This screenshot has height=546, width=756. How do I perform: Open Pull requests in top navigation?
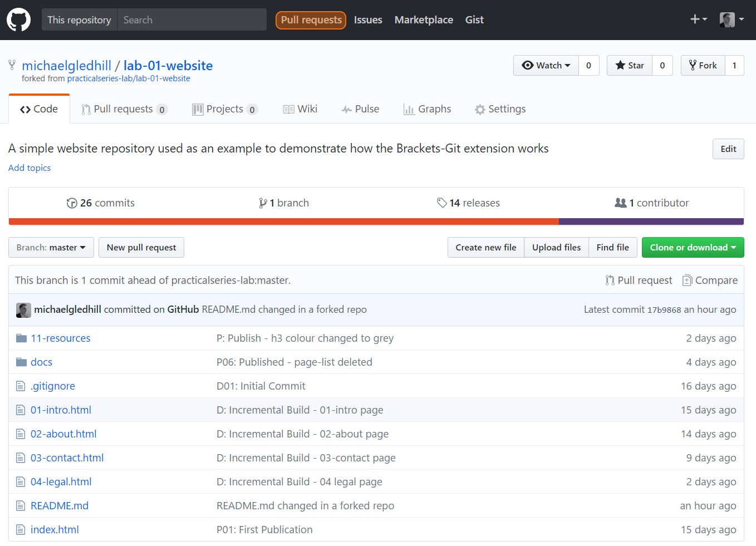click(311, 20)
